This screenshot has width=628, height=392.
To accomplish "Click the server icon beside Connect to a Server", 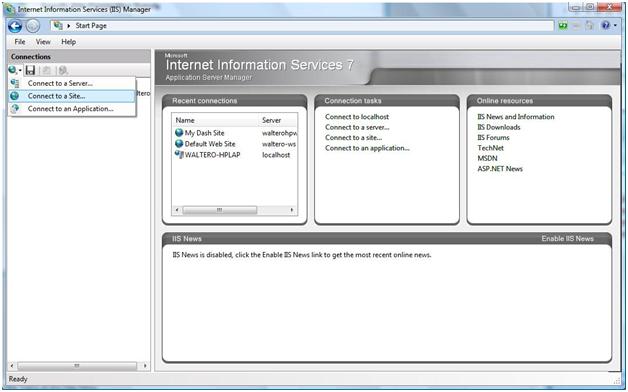I will tap(15, 83).
